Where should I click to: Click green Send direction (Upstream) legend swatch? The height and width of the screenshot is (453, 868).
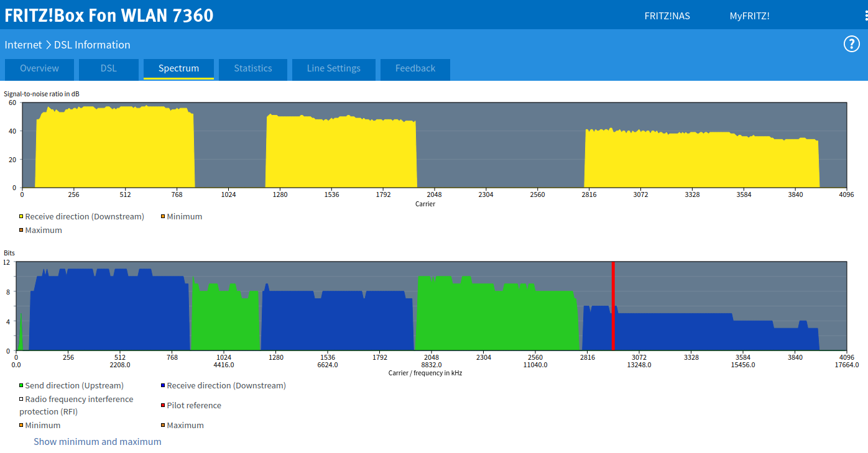[x=21, y=386]
